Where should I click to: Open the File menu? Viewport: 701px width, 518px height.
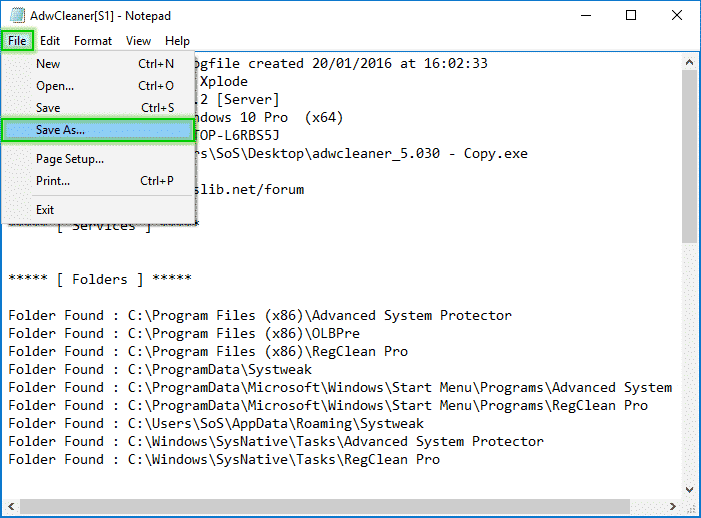(x=18, y=41)
